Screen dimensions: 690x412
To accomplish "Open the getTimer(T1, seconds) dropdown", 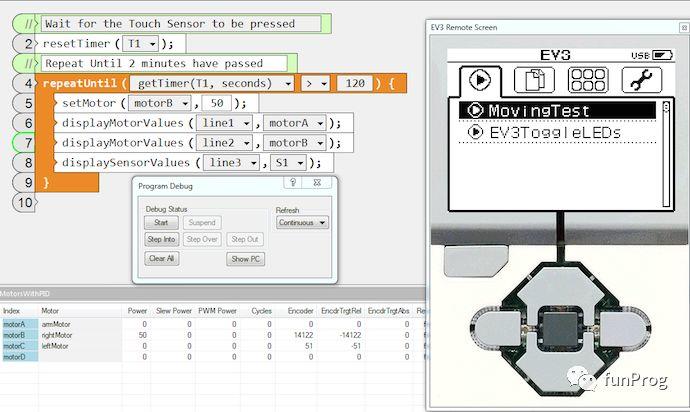I will (212, 83).
